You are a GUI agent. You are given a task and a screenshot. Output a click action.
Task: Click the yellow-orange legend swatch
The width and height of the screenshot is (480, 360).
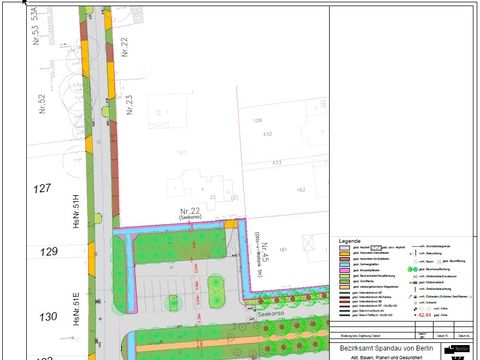pos(344,254)
